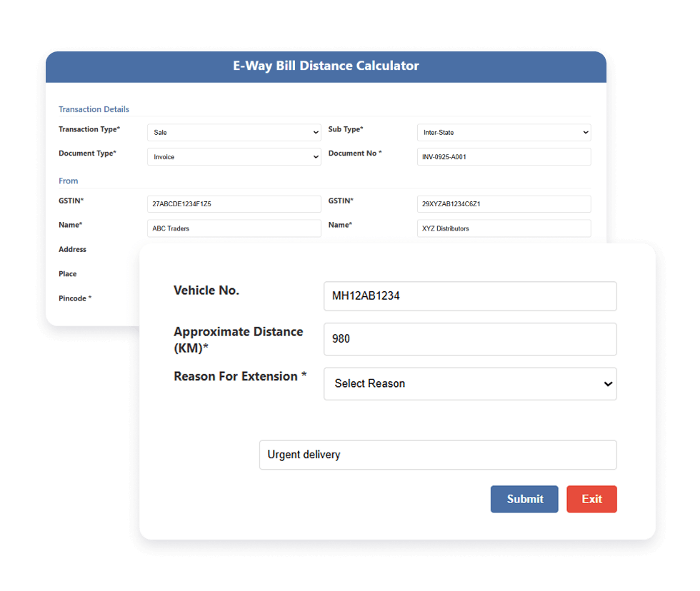Image resolution: width=700 pixels, height=591 pixels.
Task: Open the Reason For Extension dropdown
Action: coord(470,384)
